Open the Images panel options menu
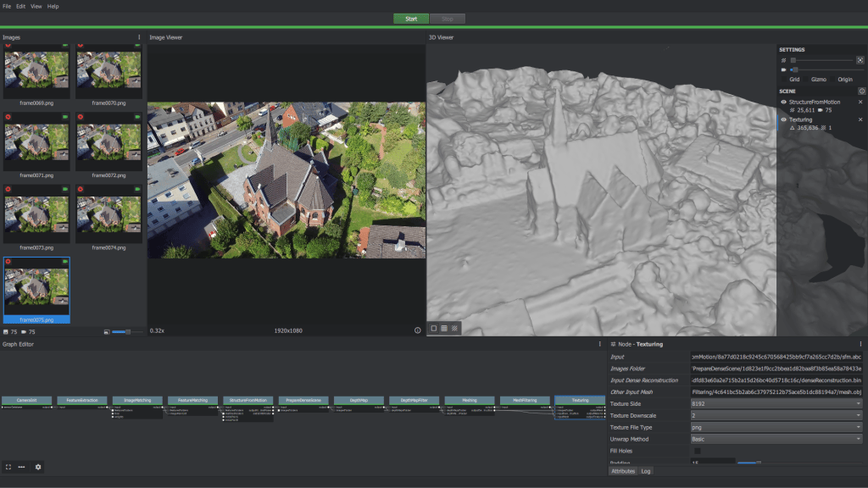This screenshot has width=868, height=488. (x=139, y=37)
